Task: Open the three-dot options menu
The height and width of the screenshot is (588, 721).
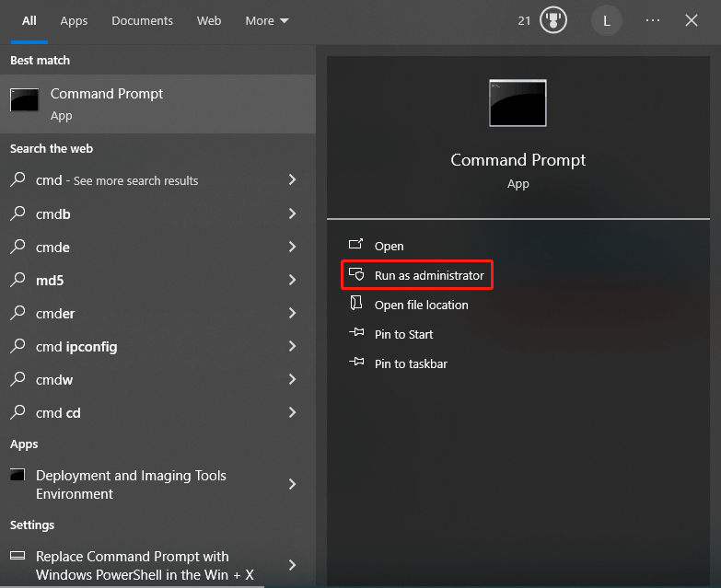Action: pyautogui.click(x=653, y=20)
